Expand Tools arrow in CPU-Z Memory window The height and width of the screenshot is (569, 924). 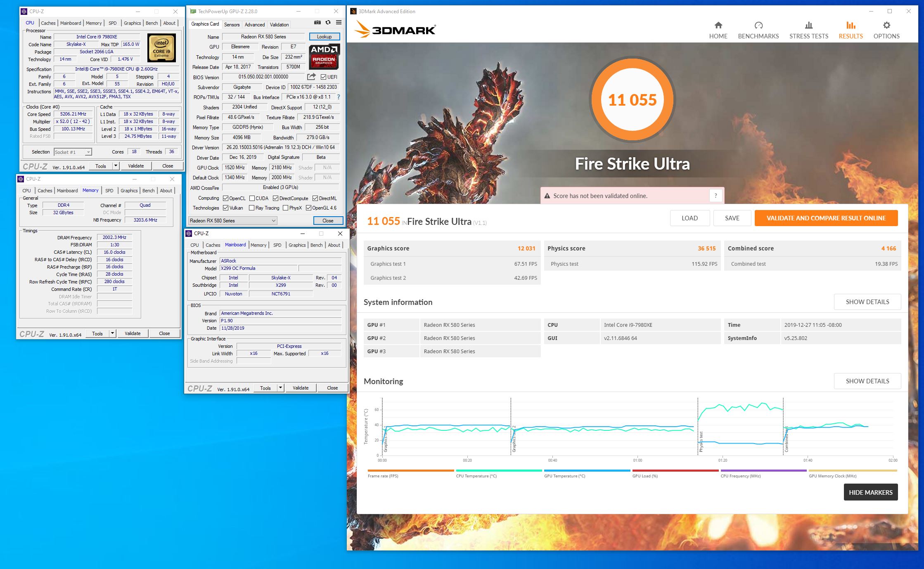click(112, 333)
